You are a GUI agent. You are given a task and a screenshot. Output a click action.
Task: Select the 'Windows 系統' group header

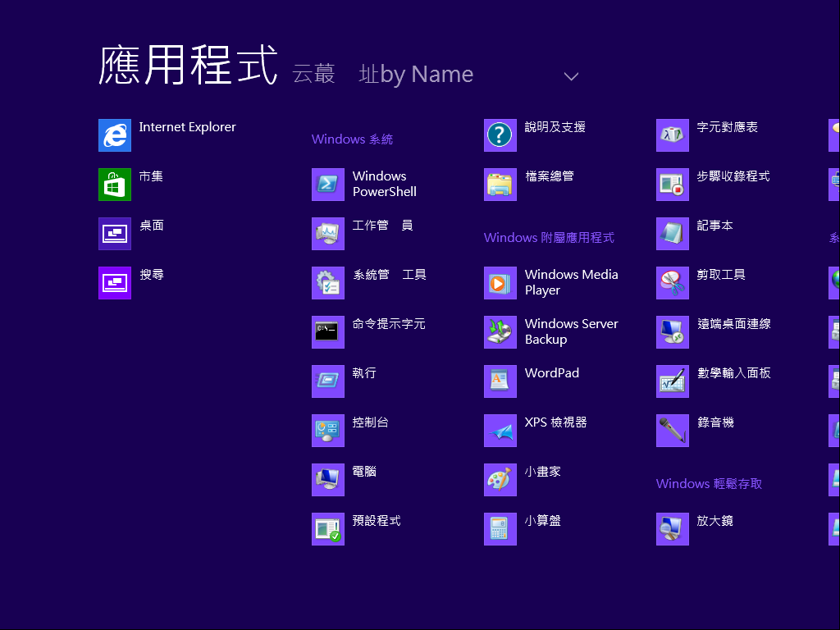pyautogui.click(x=352, y=139)
